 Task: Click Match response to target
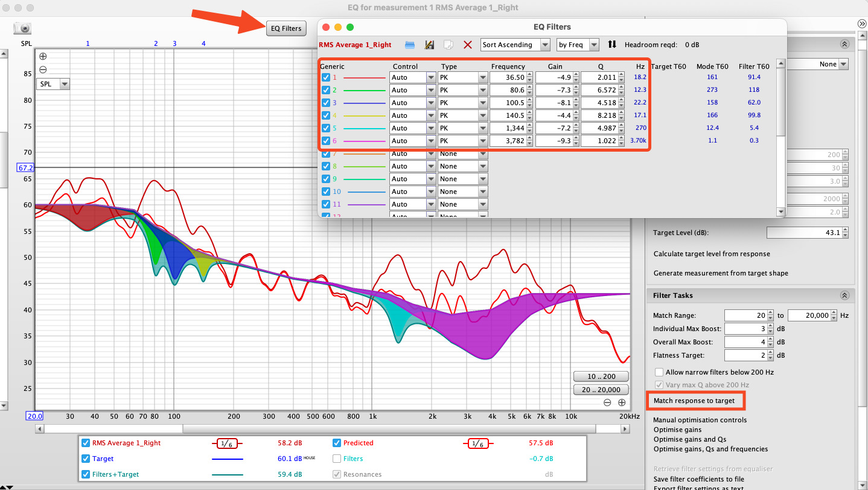694,401
